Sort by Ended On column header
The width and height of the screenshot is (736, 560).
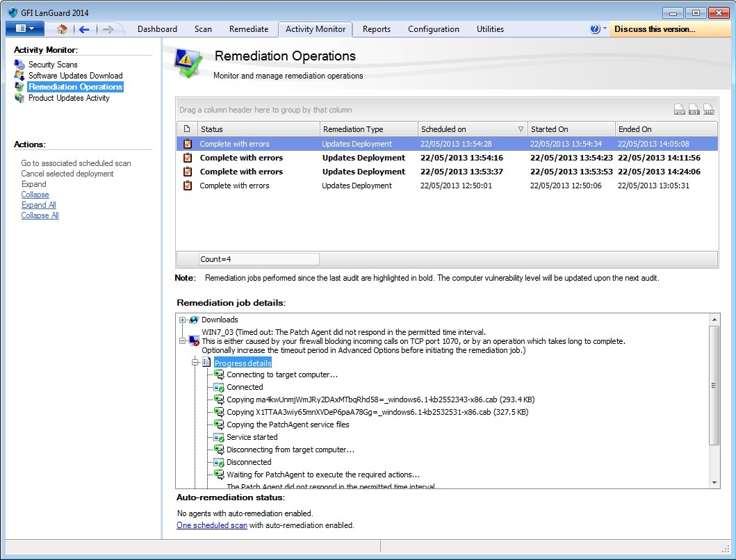tap(666, 129)
